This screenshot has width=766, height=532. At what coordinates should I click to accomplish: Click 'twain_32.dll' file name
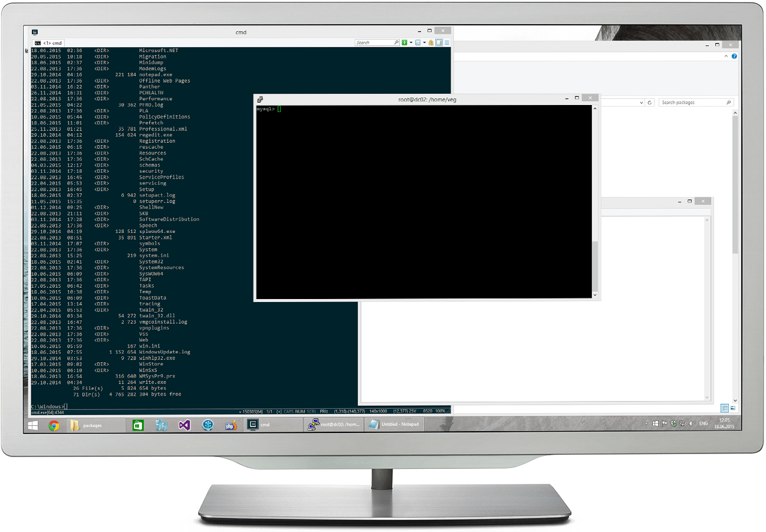tap(157, 316)
